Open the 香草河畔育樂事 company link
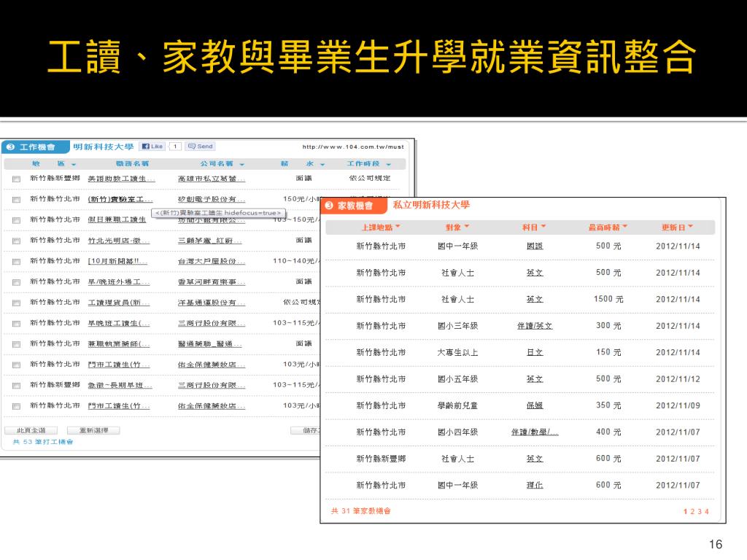Screen dimensions: 747x560 (x=212, y=282)
